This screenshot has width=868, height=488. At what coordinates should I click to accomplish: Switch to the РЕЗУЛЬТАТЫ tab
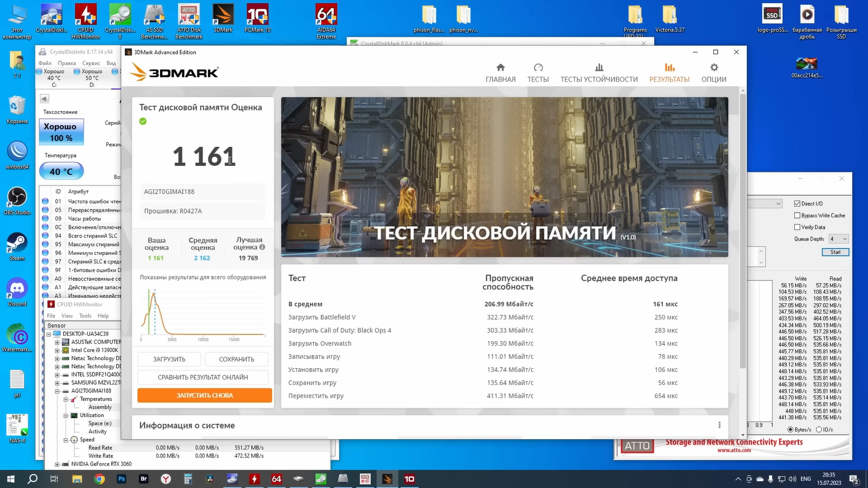pyautogui.click(x=669, y=73)
